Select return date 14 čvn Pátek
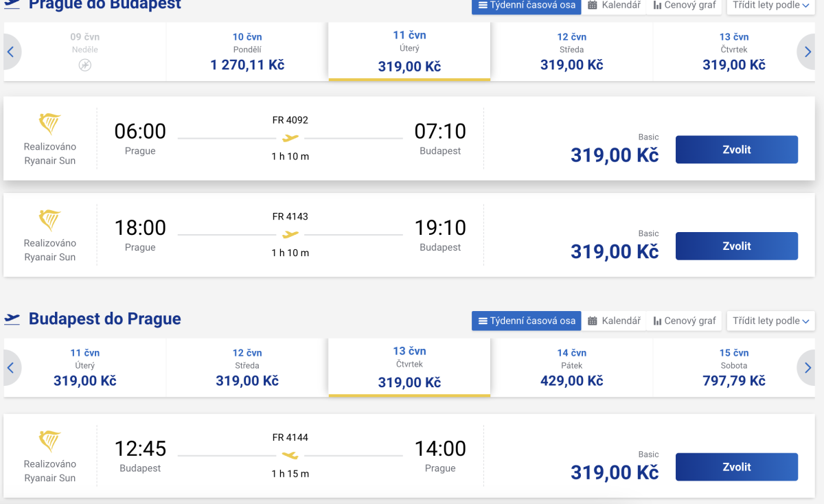Screen dimensions: 824x504 (x=571, y=368)
